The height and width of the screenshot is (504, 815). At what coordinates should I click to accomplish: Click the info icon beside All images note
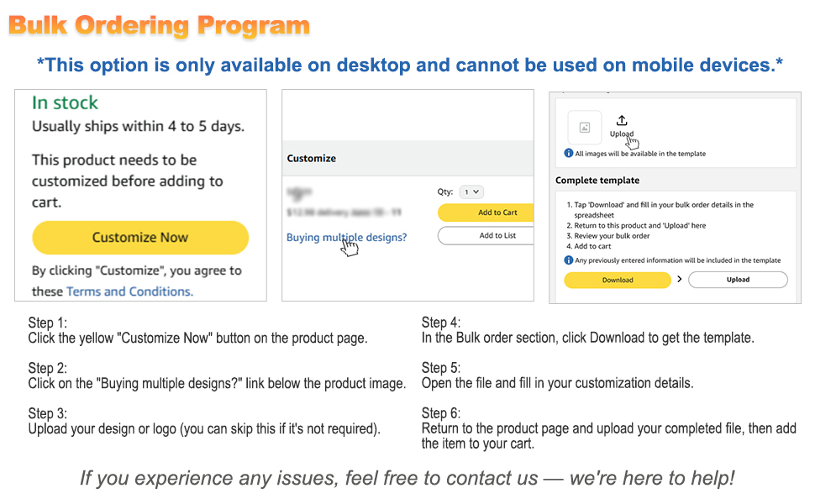tap(569, 153)
